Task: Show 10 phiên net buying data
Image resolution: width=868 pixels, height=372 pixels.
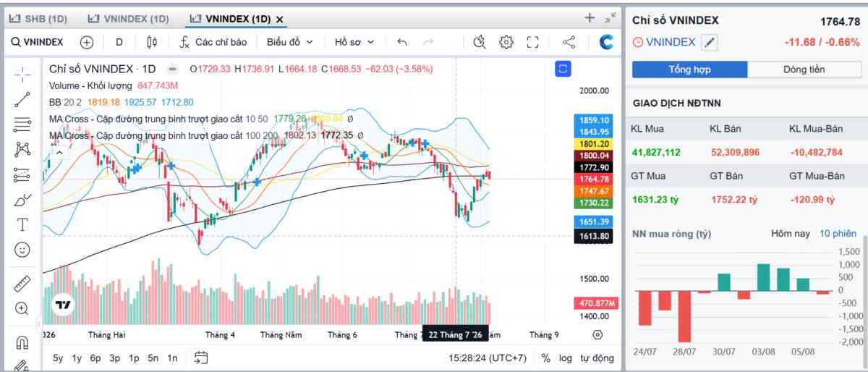Action: (838, 234)
